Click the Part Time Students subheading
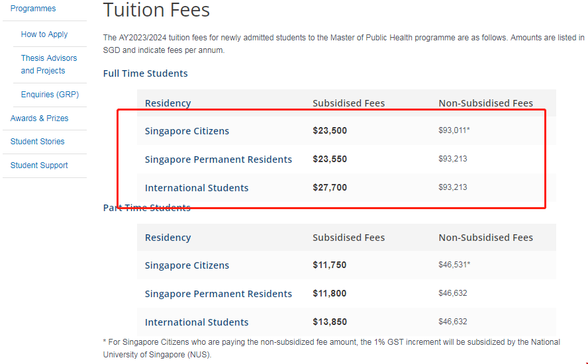 pyautogui.click(x=147, y=208)
